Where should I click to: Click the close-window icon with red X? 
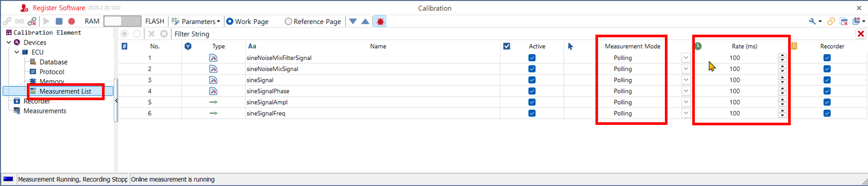[844, 21]
